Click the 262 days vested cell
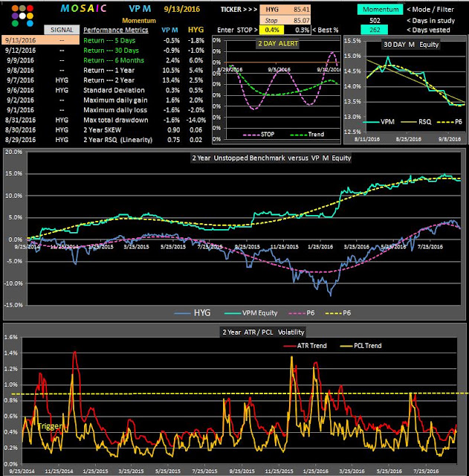Screen dimensions: 469x476 pyautogui.click(x=375, y=30)
